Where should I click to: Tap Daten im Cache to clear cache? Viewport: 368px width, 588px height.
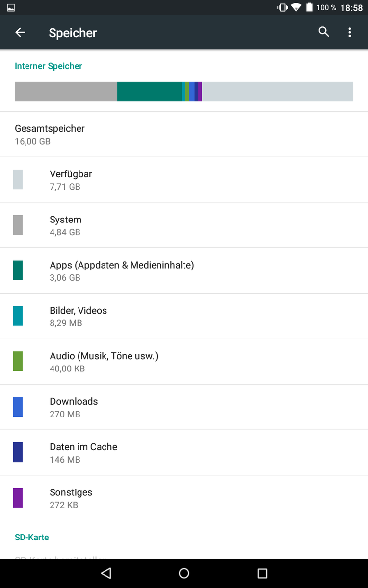point(184,453)
